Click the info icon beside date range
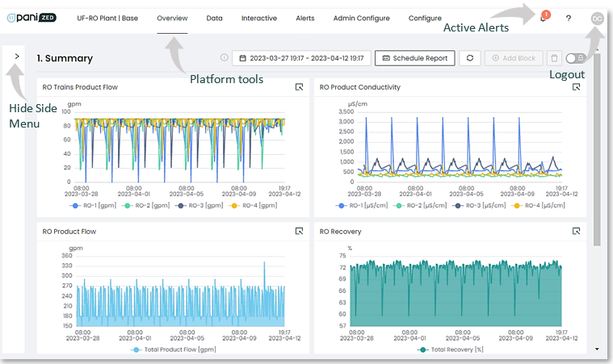Viewport: 613px width, 364px height. point(224,58)
